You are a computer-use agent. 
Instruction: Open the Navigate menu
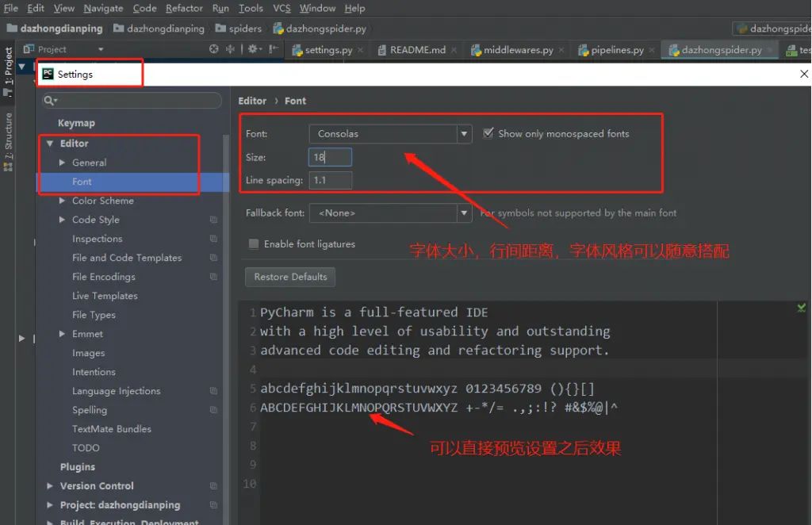(104, 8)
